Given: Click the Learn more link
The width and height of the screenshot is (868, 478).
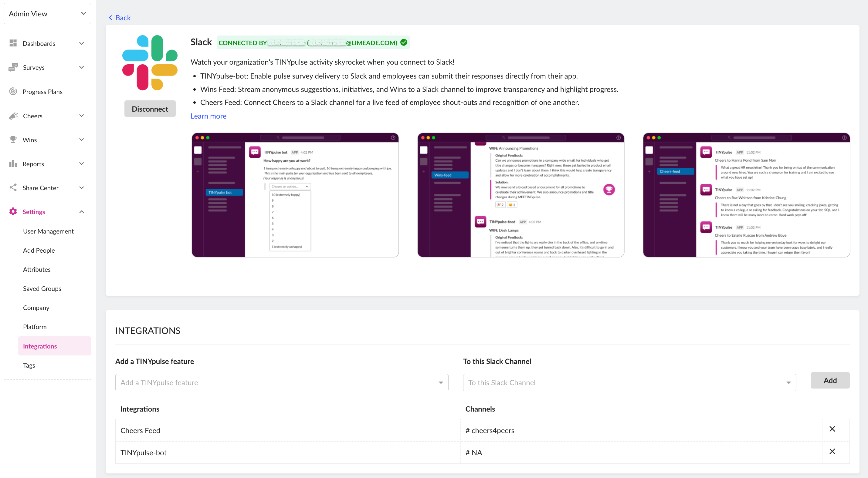Looking at the screenshot, I should tap(208, 116).
